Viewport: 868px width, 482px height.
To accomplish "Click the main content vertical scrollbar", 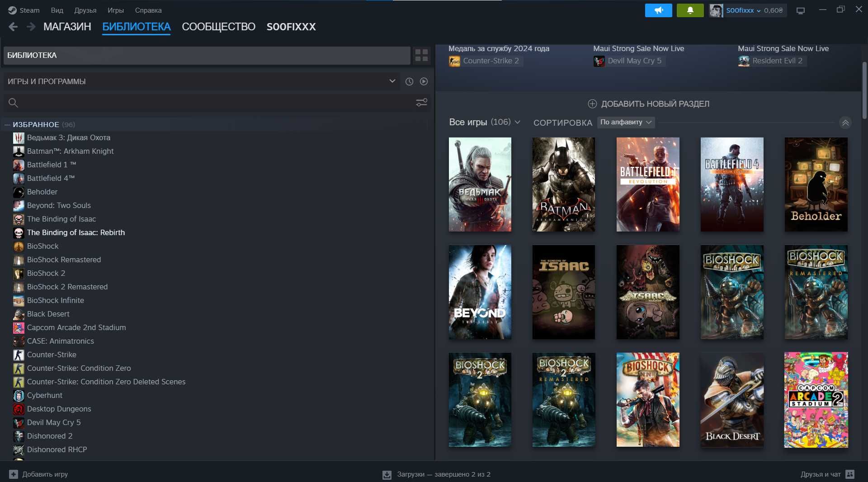I will (864, 90).
